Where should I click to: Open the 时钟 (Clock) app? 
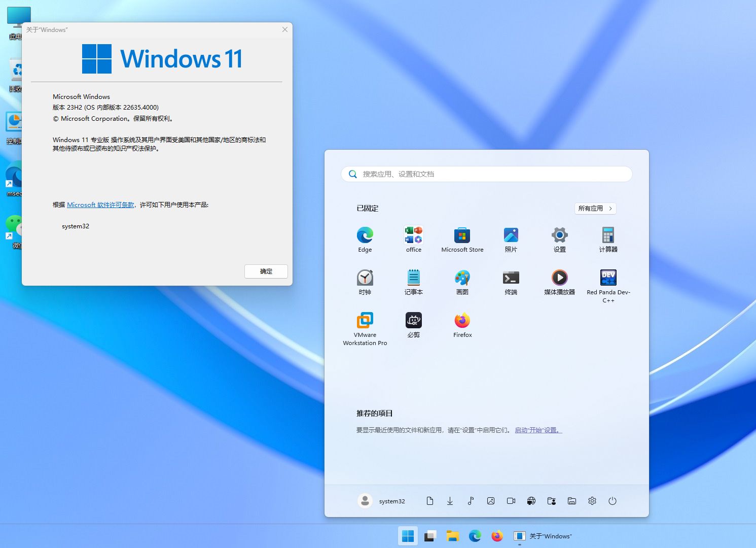[x=365, y=278]
